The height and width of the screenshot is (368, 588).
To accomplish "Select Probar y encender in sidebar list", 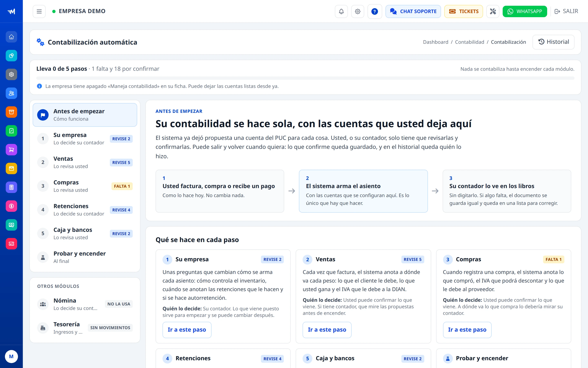I will point(85,257).
